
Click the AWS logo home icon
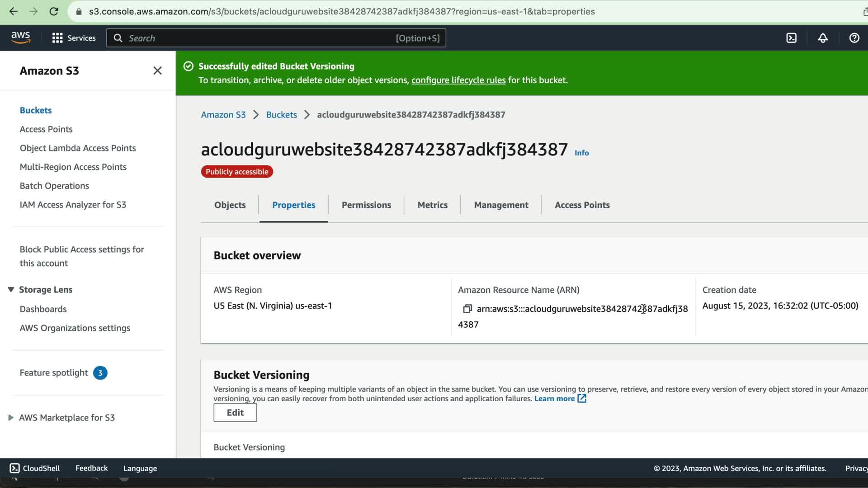pyautogui.click(x=21, y=38)
